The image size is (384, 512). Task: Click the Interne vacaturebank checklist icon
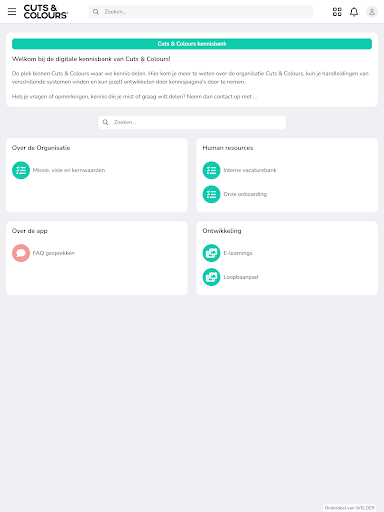pyautogui.click(x=211, y=170)
